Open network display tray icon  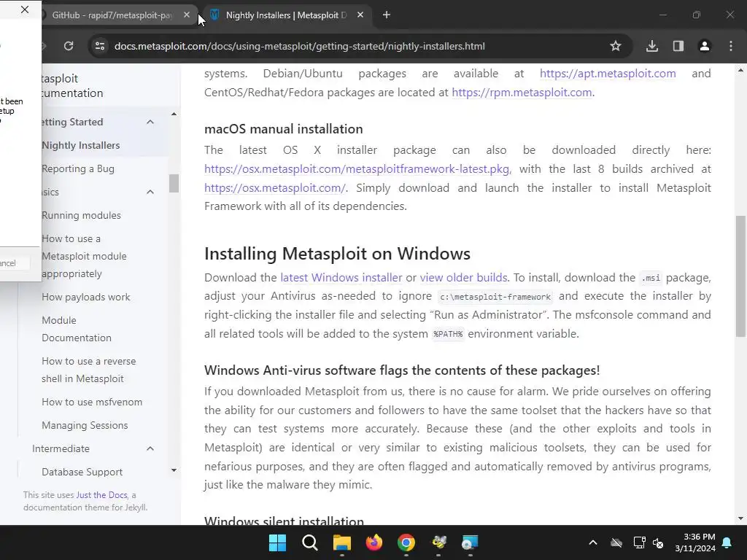click(x=639, y=542)
